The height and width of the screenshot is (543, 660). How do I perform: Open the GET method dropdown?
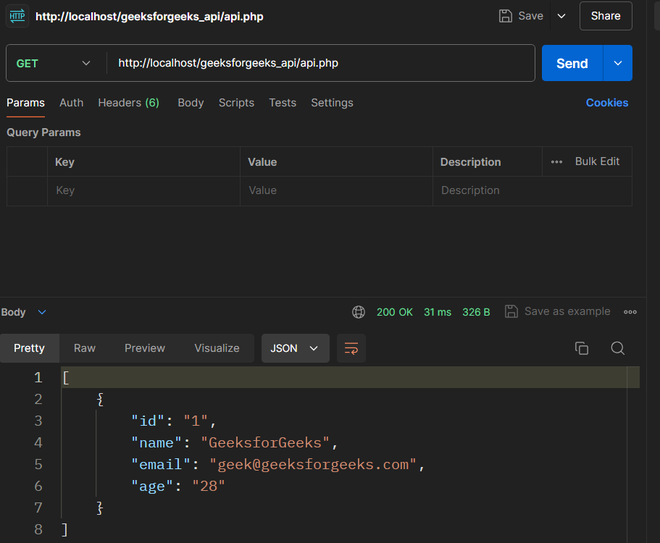[x=54, y=63]
